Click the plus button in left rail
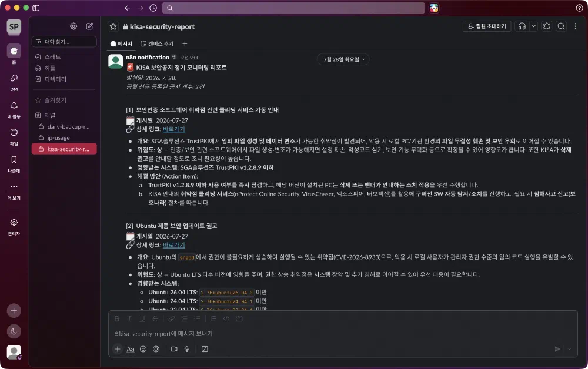Image resolution: width=588 pixels, height=369 pixels. pyautogui.click(x=14, y=311)
